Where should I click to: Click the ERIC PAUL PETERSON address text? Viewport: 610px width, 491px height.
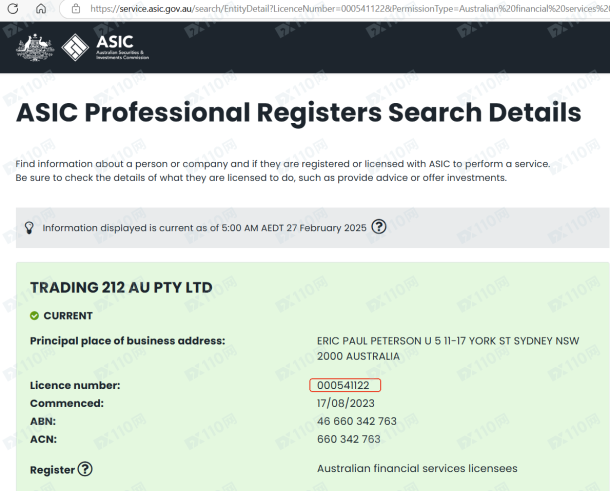point(448,348)
